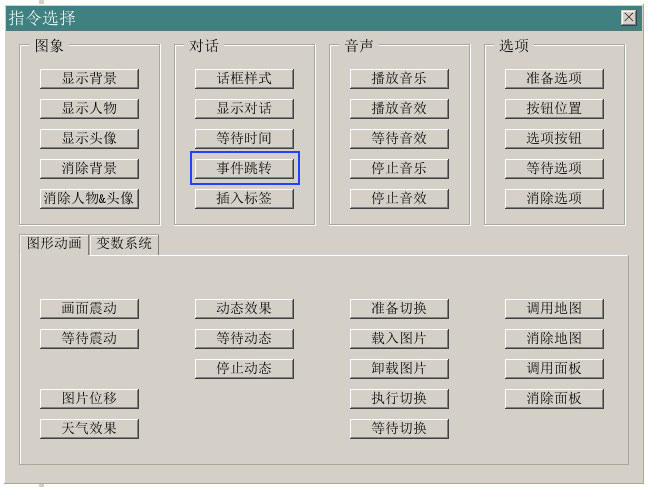Click 按钮位置 button
Viewport: 648px width, 487px height.
click(x=554, y=108)
